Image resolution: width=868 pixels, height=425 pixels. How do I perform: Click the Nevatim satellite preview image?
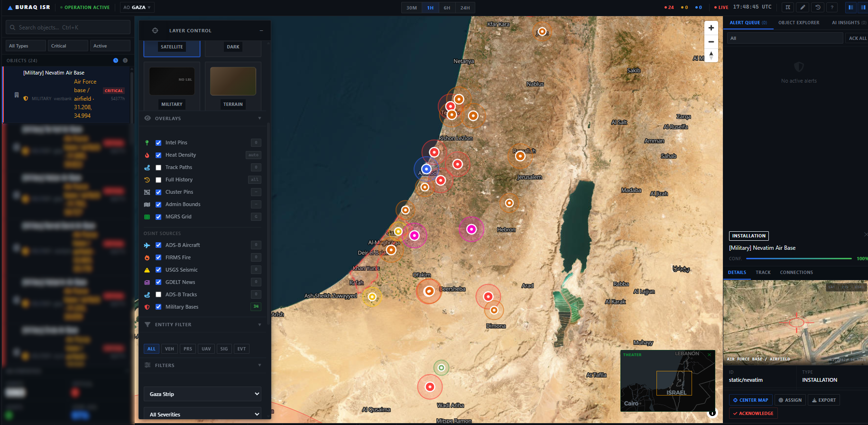(x=795, y=322)
